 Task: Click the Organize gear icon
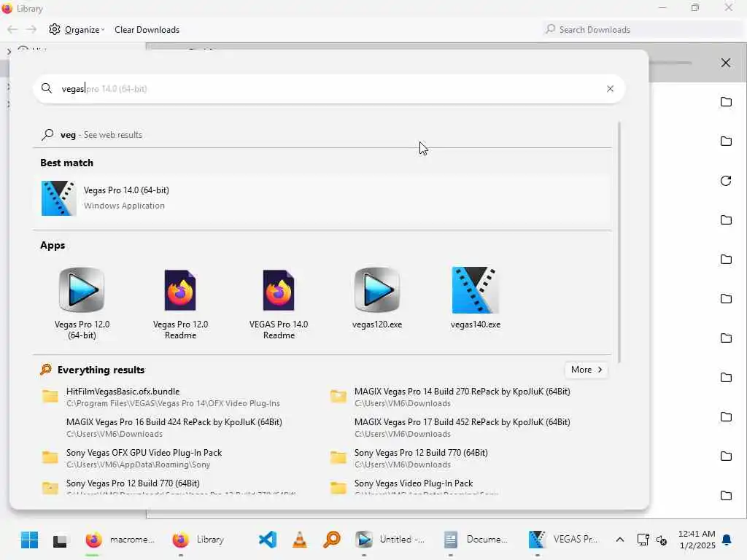[54, 29]
